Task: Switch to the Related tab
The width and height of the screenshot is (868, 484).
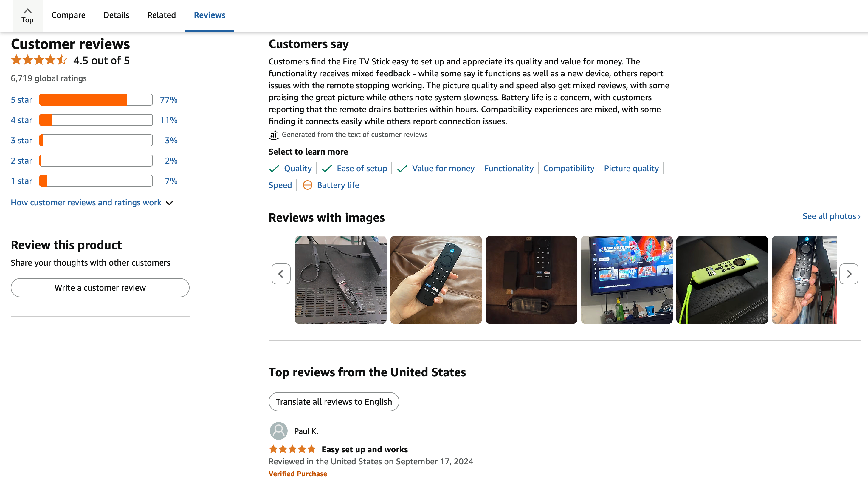Action: (161, 15)
